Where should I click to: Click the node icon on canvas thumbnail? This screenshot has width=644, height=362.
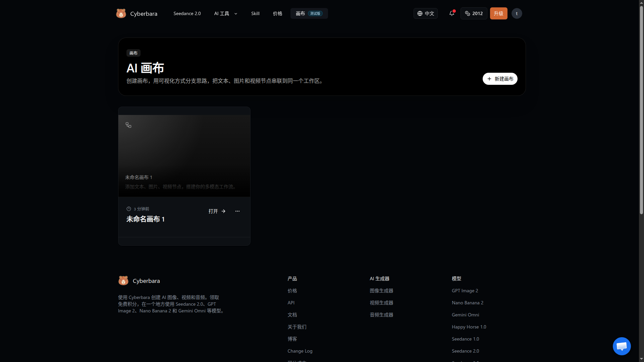[x=128, y=125]
